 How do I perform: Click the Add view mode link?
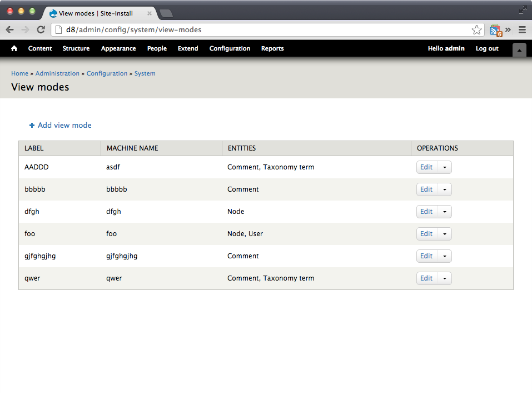64,126
